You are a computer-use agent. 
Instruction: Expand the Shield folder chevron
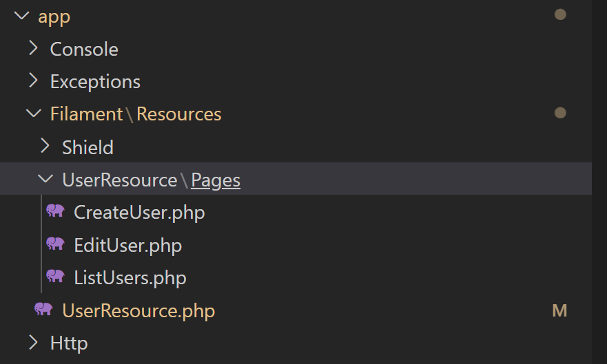45,146
